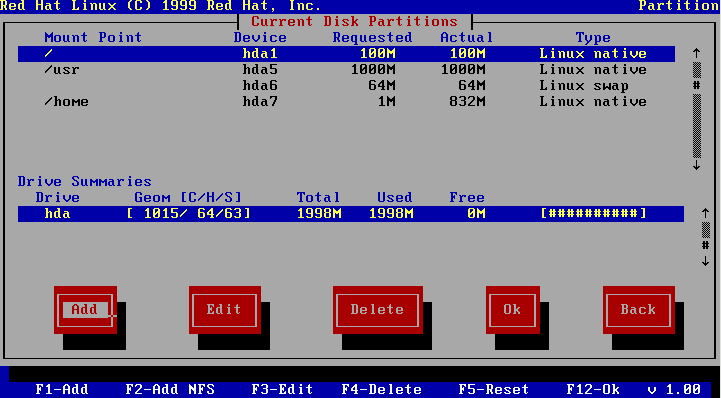Click the F4-Delete shortcut label
721x398 pixels.
(382, 390)
